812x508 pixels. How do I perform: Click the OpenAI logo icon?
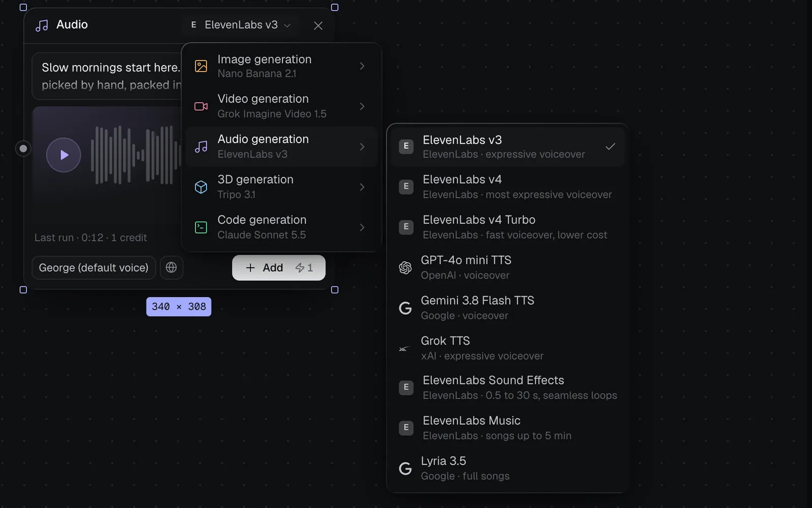click(405, 268)
